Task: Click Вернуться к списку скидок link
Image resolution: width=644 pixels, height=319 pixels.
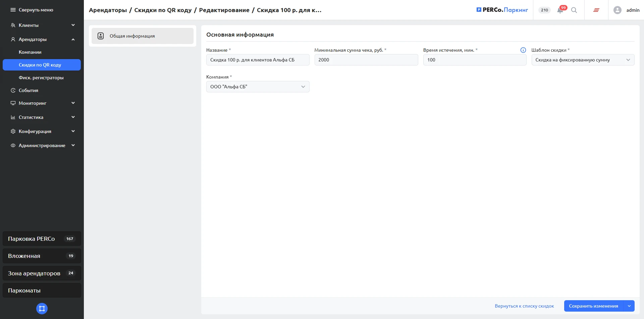Action: 524,306
